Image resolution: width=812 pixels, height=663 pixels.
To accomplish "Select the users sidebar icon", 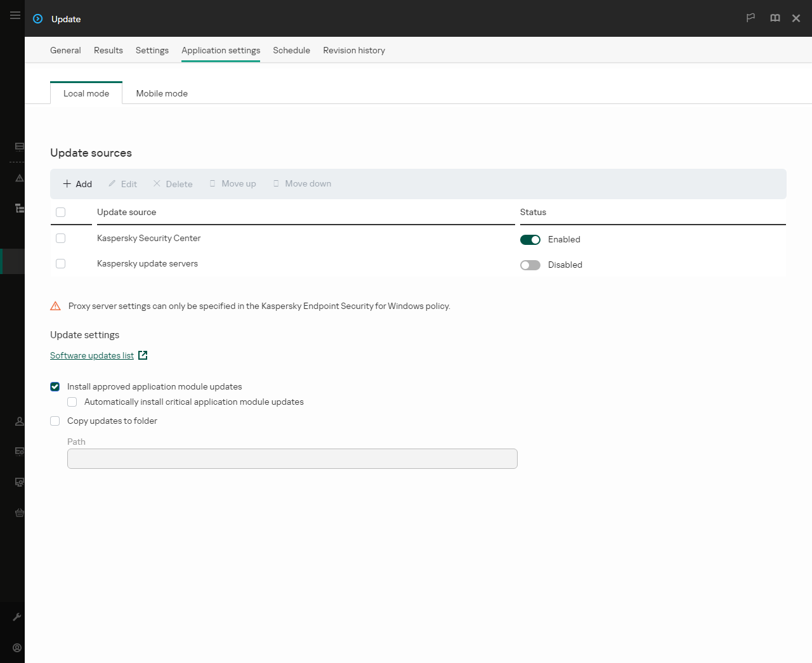I will [x=18, y=421].
